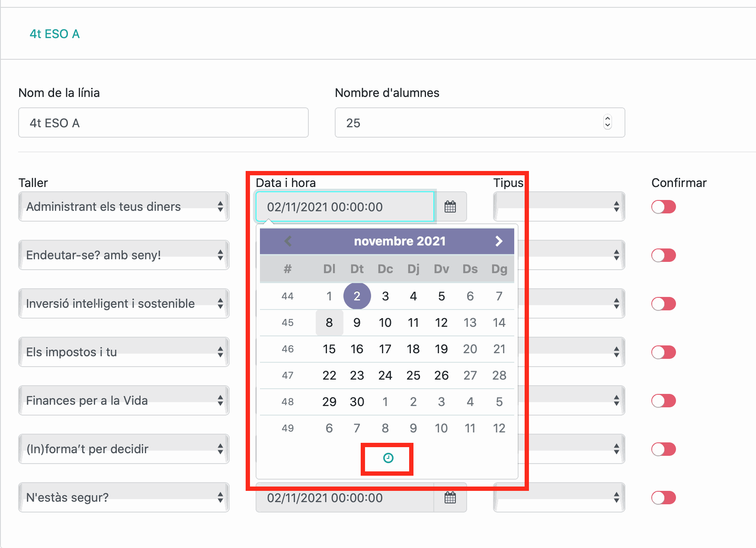Open the N'estàs segur? workshop dropdown

coord(124,497)
